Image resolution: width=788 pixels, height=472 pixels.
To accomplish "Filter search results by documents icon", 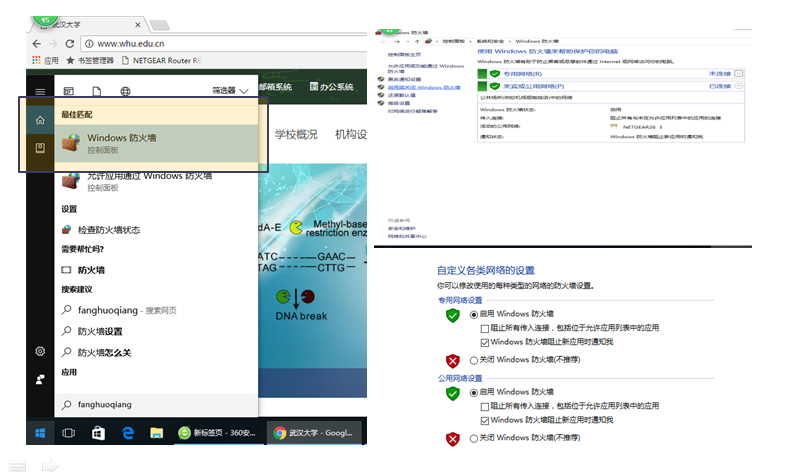I will (96, 91).
